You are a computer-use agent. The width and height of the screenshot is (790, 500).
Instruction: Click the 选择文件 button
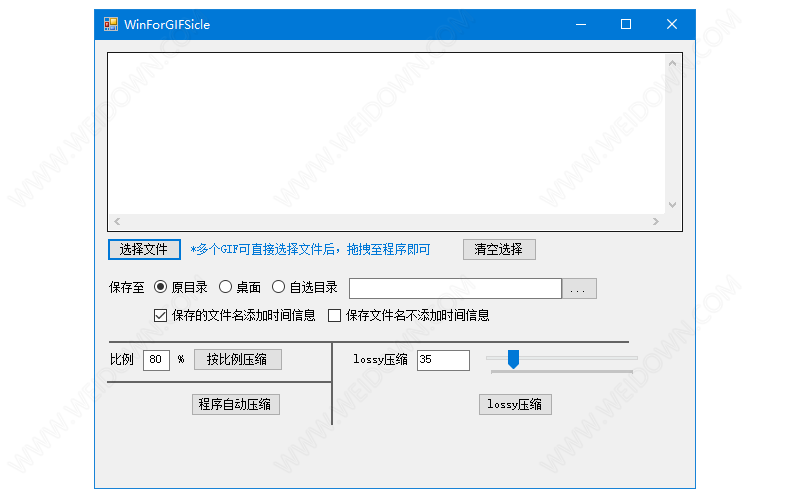pos(144,249)
